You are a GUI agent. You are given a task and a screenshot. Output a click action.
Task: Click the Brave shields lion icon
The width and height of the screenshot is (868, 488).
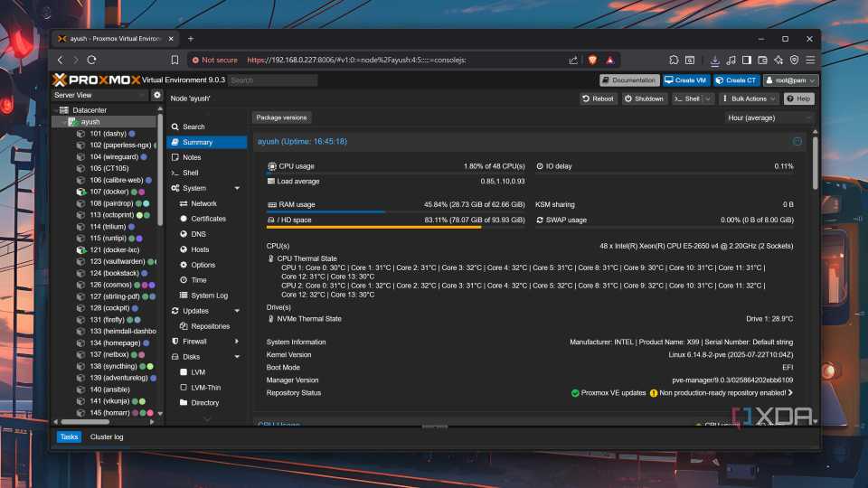click(593, 60)
